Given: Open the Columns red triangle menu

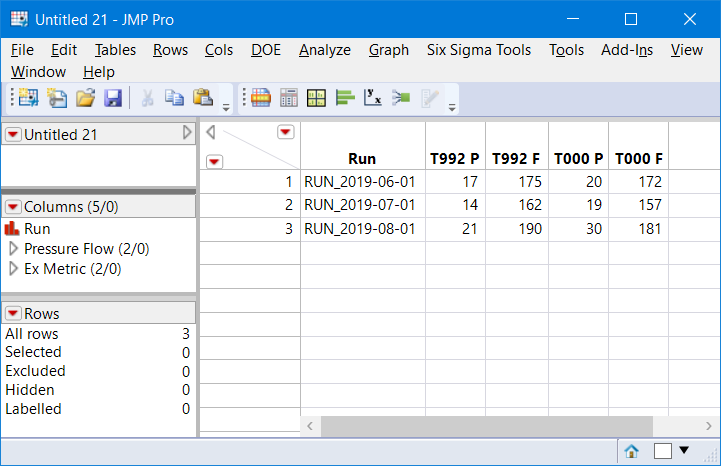Looking at the screenshot, I should click(x=13, y=207).
